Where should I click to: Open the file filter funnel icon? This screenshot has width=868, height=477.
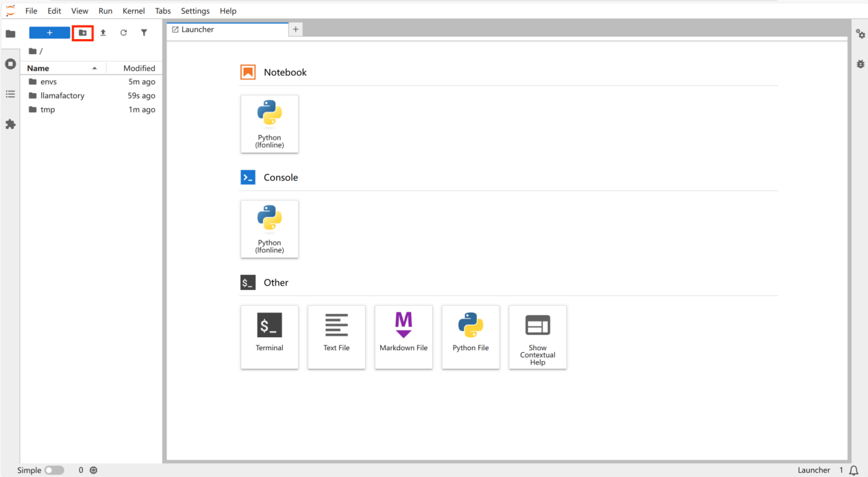tap(144, 33)
